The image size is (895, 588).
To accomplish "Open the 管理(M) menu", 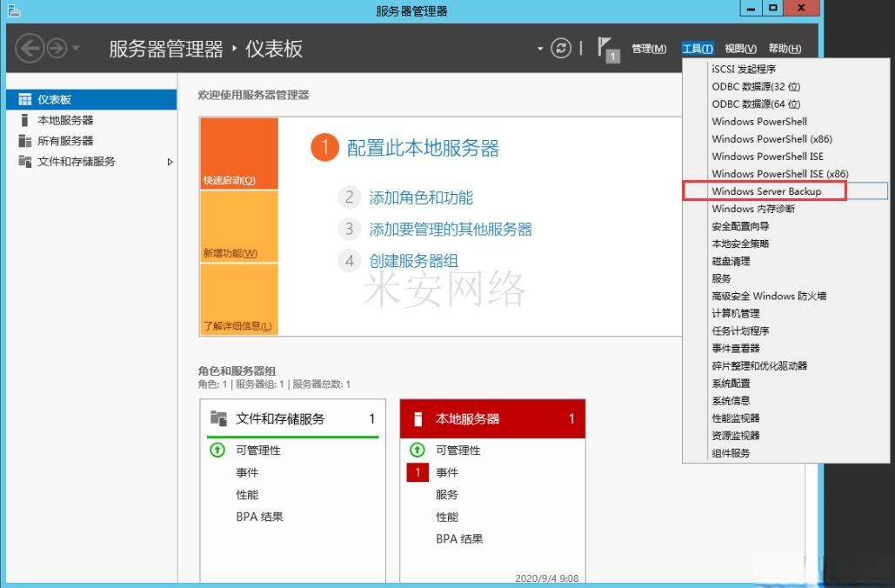I will (649, 49).
